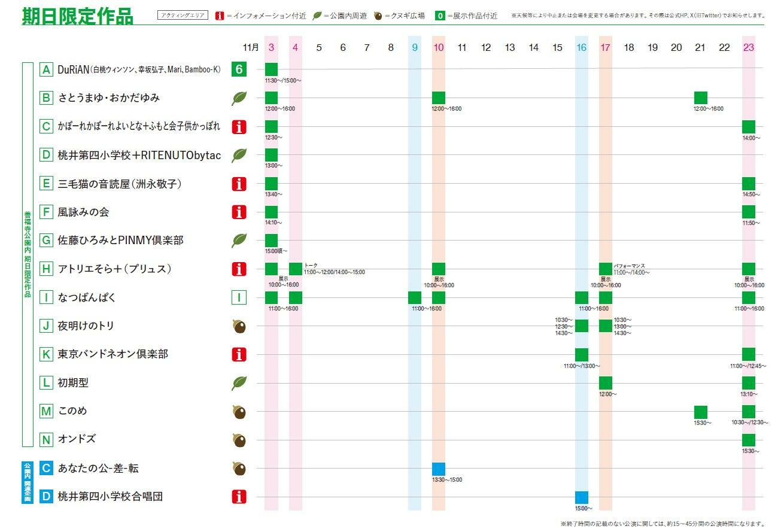Click the date header 23

coord(749,47)
